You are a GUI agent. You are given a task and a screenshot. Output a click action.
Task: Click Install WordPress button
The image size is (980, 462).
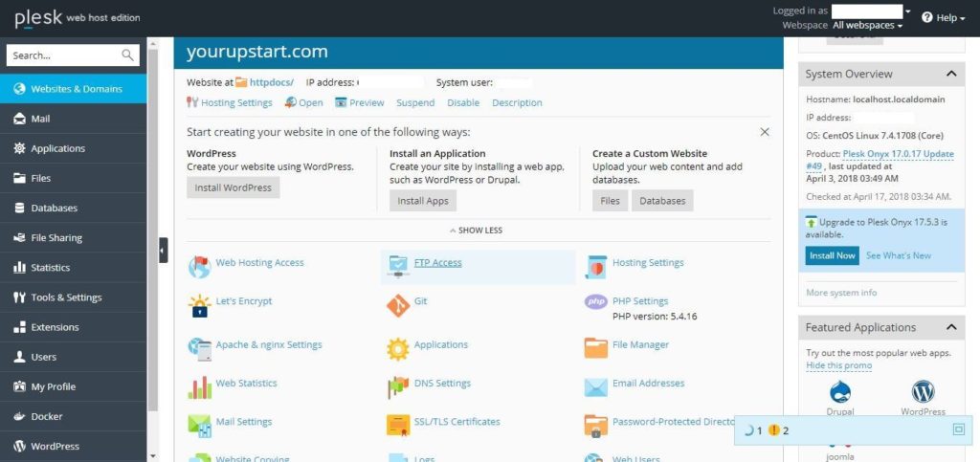234,187
